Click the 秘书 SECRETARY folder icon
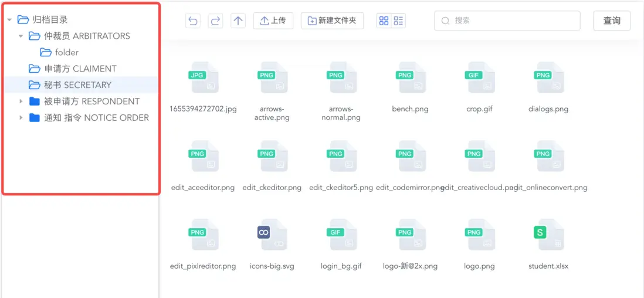Image resolution: width=644 pixels, height=298 pixels. click(x=34, y=85)
